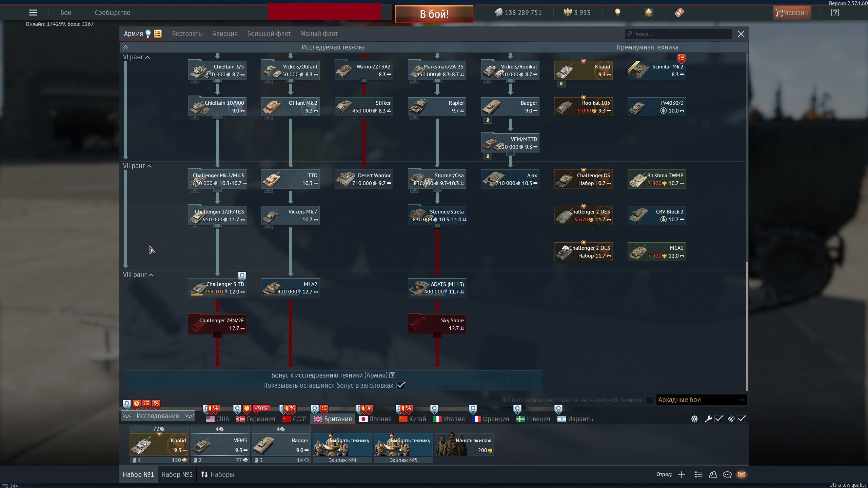This screenshot has height=488, width=868.
Task: Select the Desert Warrior vehicle
Action: [364, 179]
